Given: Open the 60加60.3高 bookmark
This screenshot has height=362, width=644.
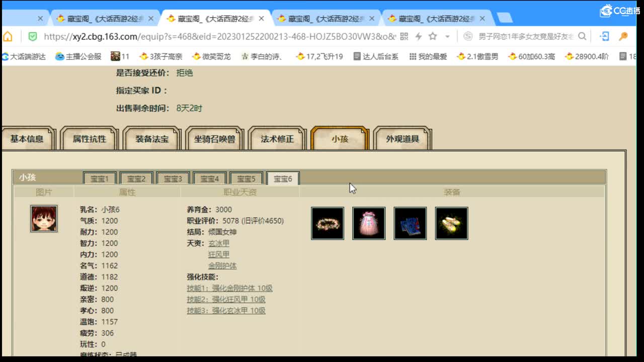Looking at the screenshot, I should 531,56.
